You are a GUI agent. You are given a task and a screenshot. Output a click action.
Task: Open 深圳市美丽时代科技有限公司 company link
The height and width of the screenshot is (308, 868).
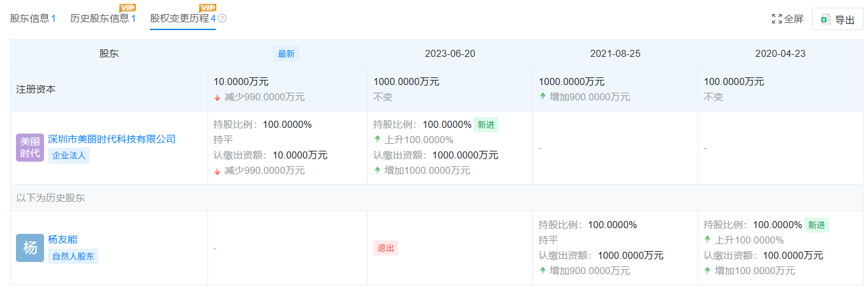(112, 139)
